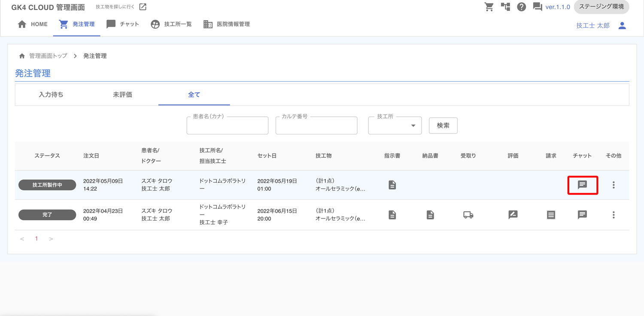Screen dimensions: 644x316
Task: Click the shopping cart icon in header
Action: (489, 7)
